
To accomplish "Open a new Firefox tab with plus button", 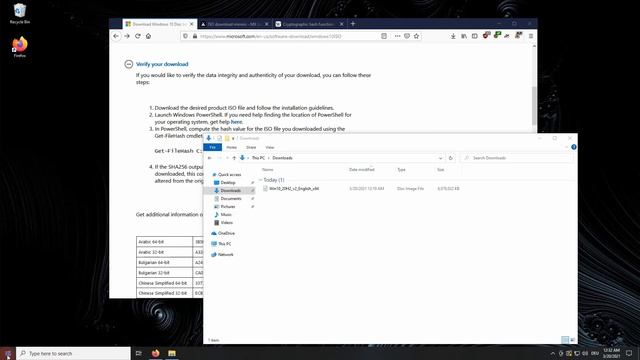I will [353, 24].
